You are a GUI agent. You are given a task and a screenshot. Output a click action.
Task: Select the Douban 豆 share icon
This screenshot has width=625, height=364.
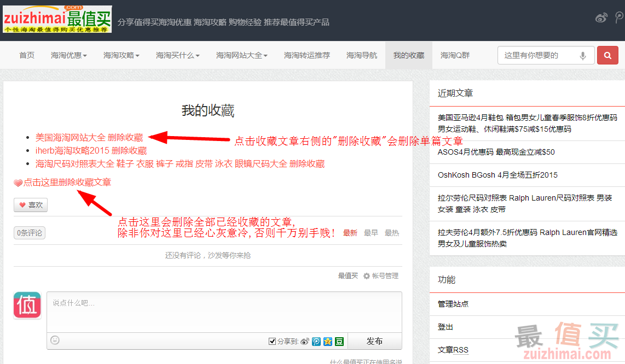339,341
